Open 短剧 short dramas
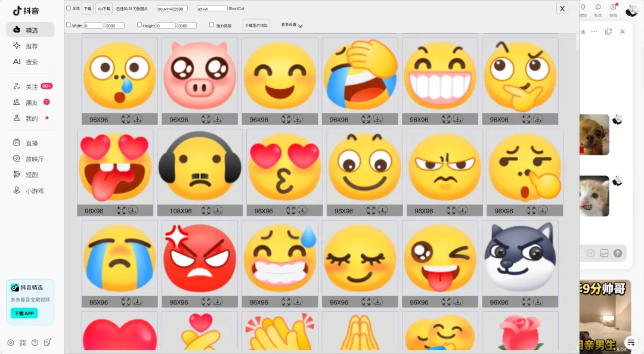The height and width of the screenshot is (354, 644). coord(30,175)
